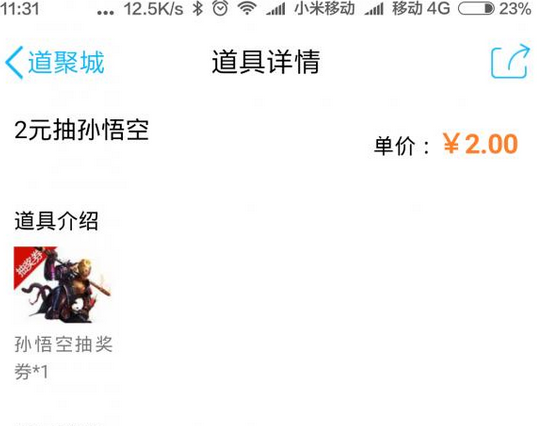
Task: Open the 孙悟空 lottery ticket thumbnail
Action: click(62, 285)
